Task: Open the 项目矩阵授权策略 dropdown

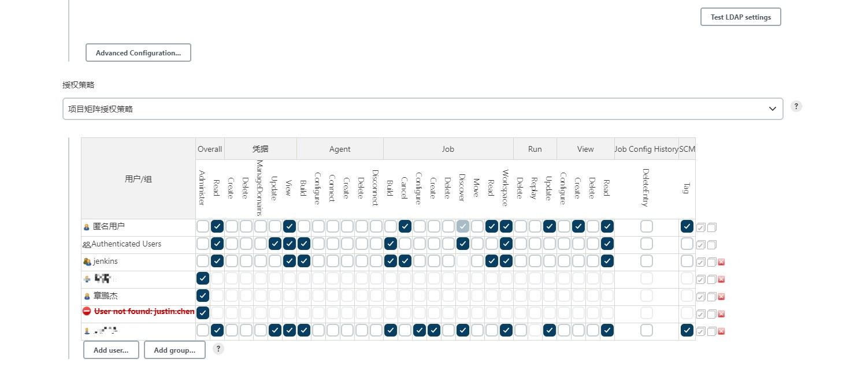Action: [422, 109]
